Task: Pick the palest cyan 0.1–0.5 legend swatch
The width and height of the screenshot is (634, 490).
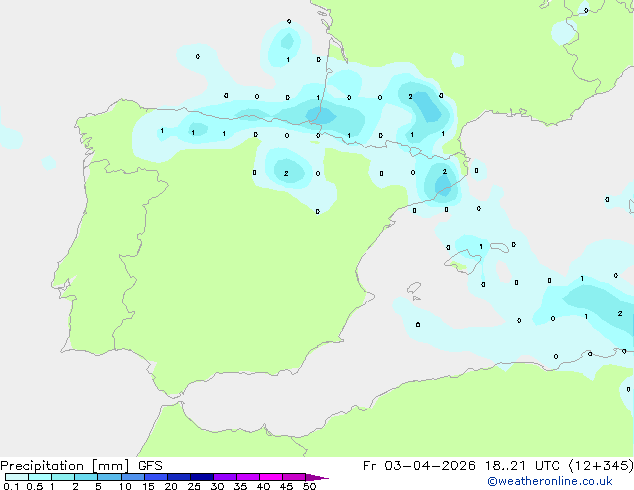Action: pos(17,477)
